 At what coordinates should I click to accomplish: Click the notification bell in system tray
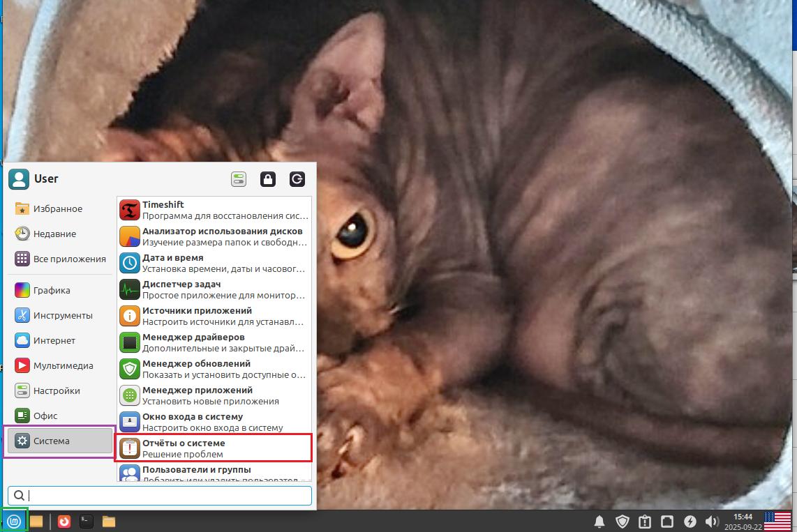pyautogui.click(x=599, y=521)
